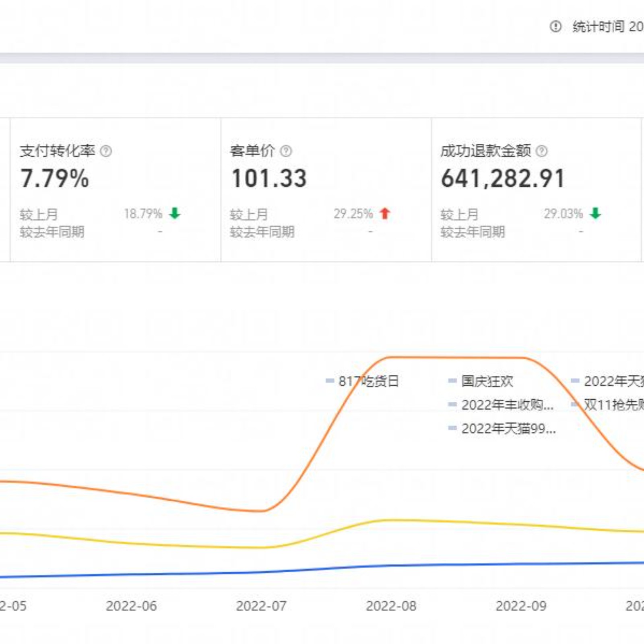
Task: Toggle the 2022年天猫99 legend entry
Action: pyautogui.click(x=502, y=428)
